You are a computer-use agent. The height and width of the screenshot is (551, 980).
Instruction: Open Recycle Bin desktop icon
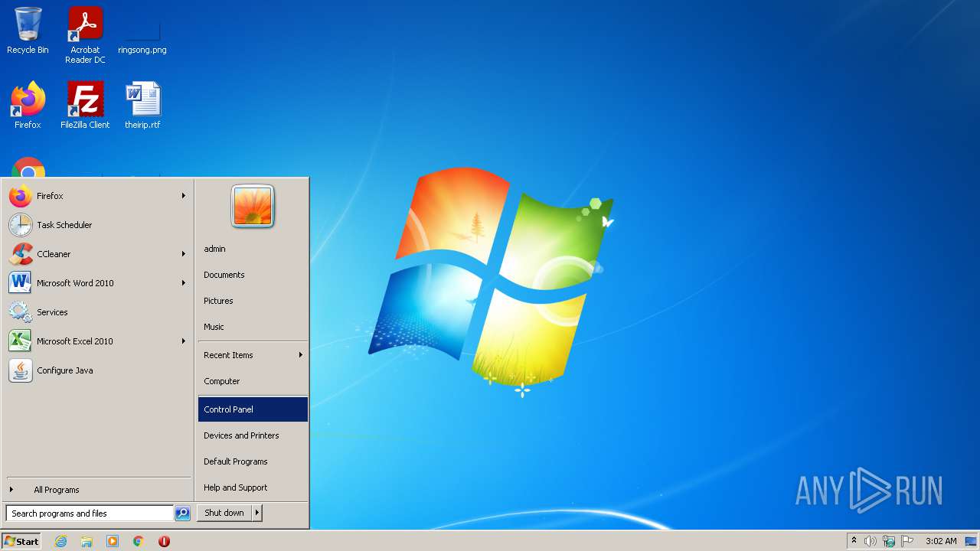tap(28, 31)
